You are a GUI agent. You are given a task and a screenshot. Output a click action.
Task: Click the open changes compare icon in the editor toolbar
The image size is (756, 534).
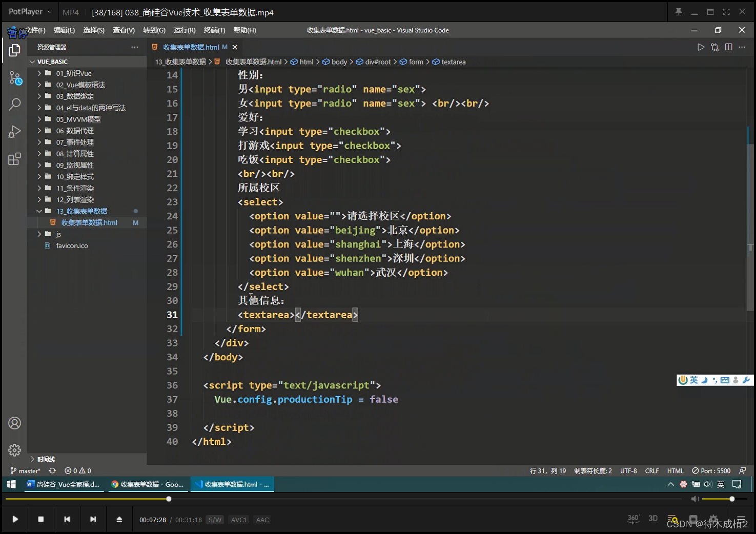pos(714,47)
